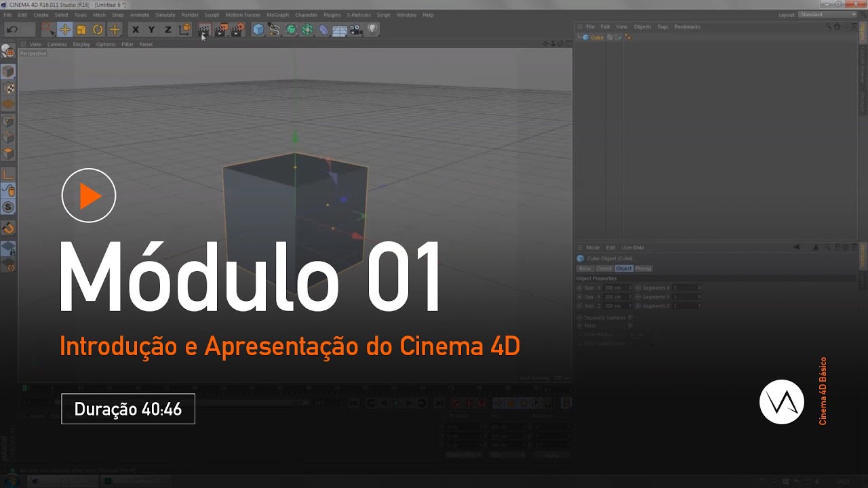The width and height of the screenshot is (868, 488).
Task: Add a Camera object
Action: tap(356, 29)
